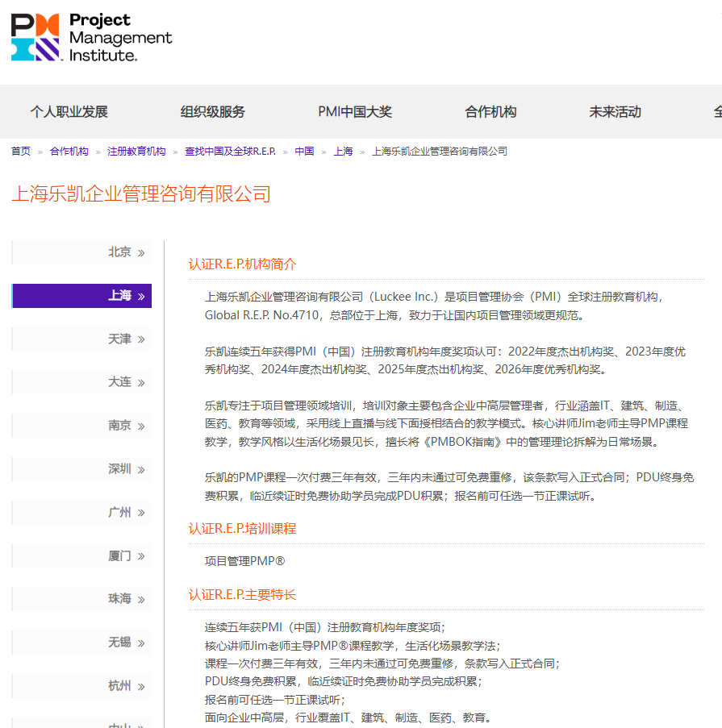Click the 认证R.E.P.主要特长 heading
The image size is (722, 728).
[242, 595]
